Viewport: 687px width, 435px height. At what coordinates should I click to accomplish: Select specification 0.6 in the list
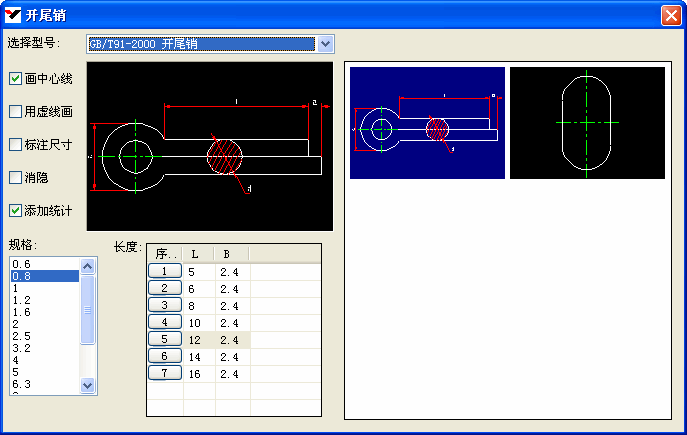45,264
